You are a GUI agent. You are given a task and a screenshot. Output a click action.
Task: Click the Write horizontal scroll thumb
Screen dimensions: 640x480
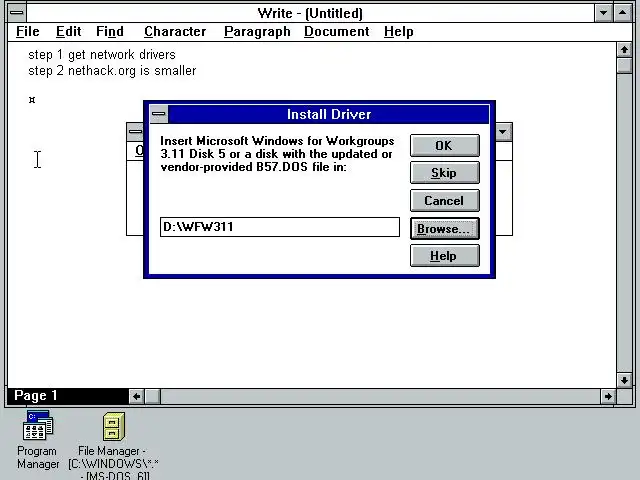(x=153, y=396)
